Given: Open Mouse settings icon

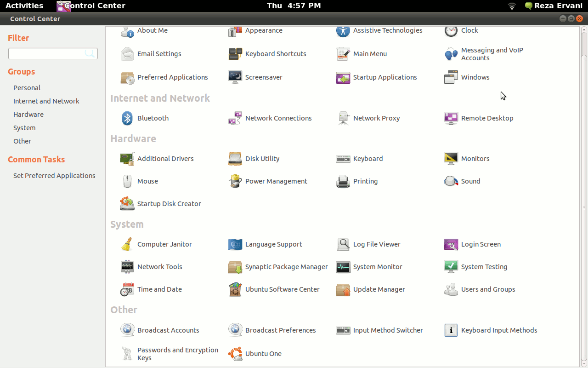Looking at the screenshot, I should point(127,181).
